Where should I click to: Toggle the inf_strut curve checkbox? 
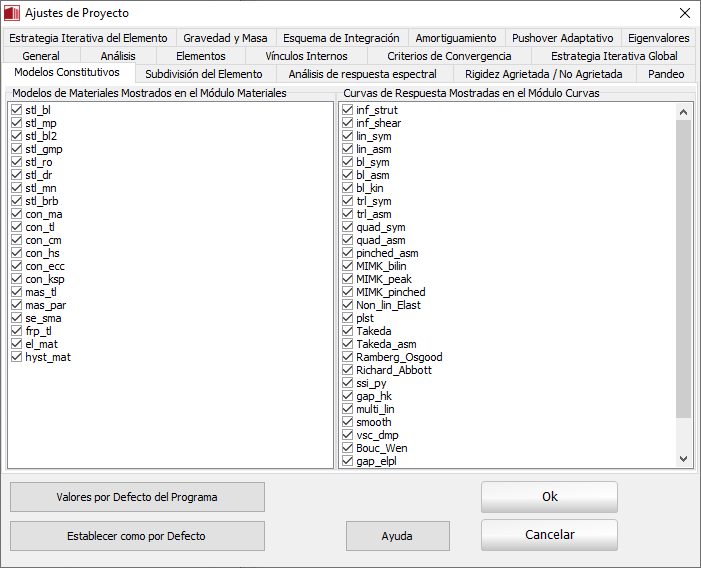pos(347,110)
